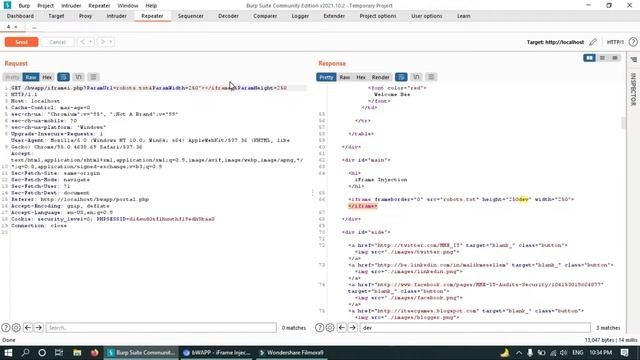Image resolution: width=640 pixels, height=360 pixels.
Task: Go to previous match in Request search
Action: pos(28,327)
